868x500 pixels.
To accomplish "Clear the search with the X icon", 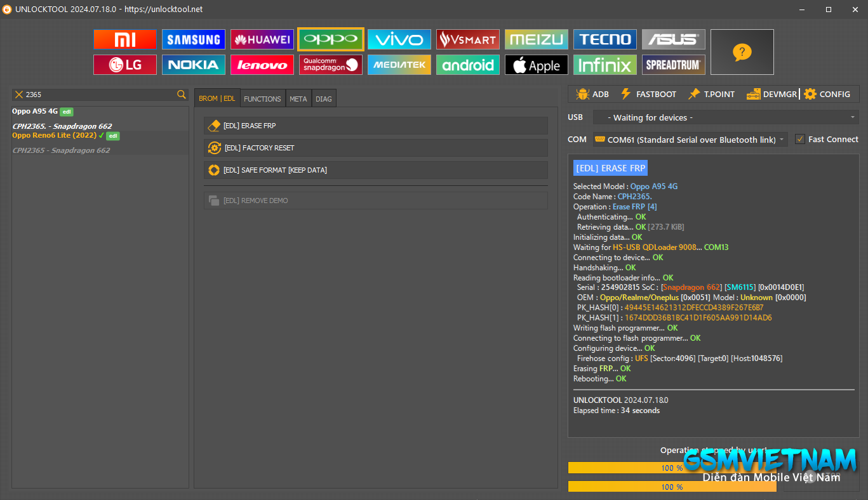I will pyautogui.click(x=19, y=95).
